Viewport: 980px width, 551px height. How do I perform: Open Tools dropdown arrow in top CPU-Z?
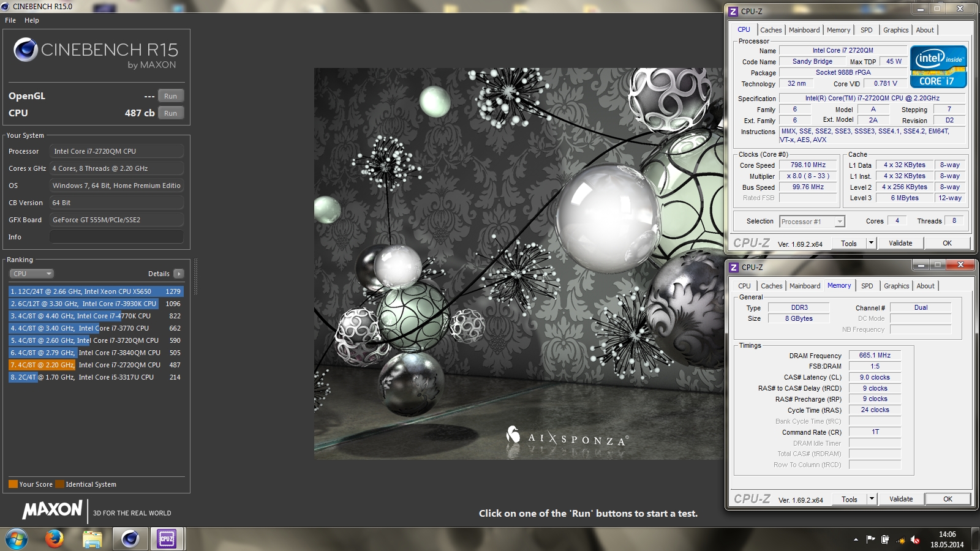(x=871, y=243)
